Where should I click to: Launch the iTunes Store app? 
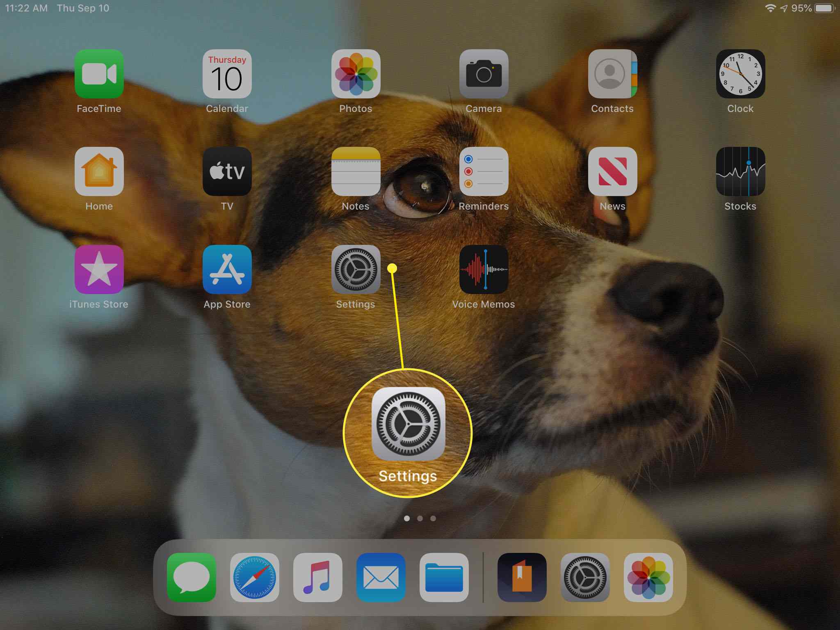point(99,269)
